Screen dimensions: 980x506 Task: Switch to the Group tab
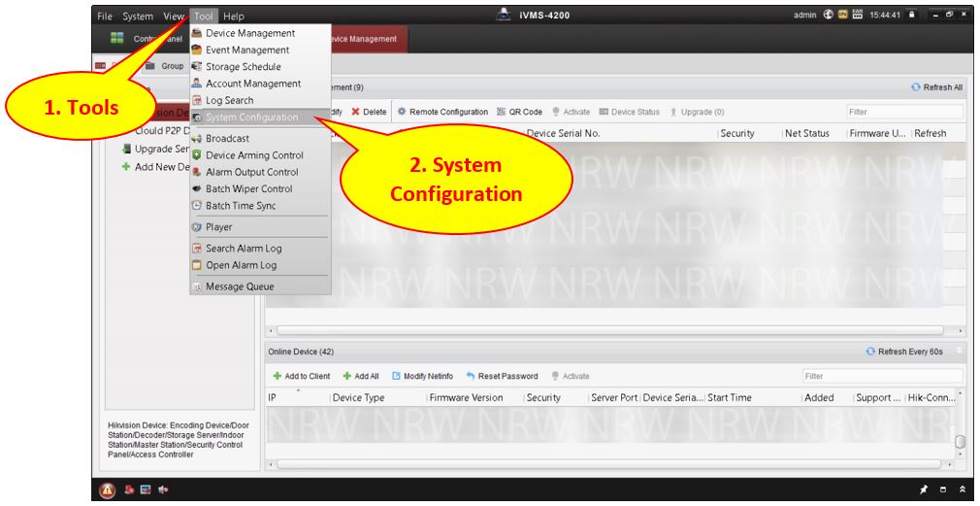click(x=166, y=66)
